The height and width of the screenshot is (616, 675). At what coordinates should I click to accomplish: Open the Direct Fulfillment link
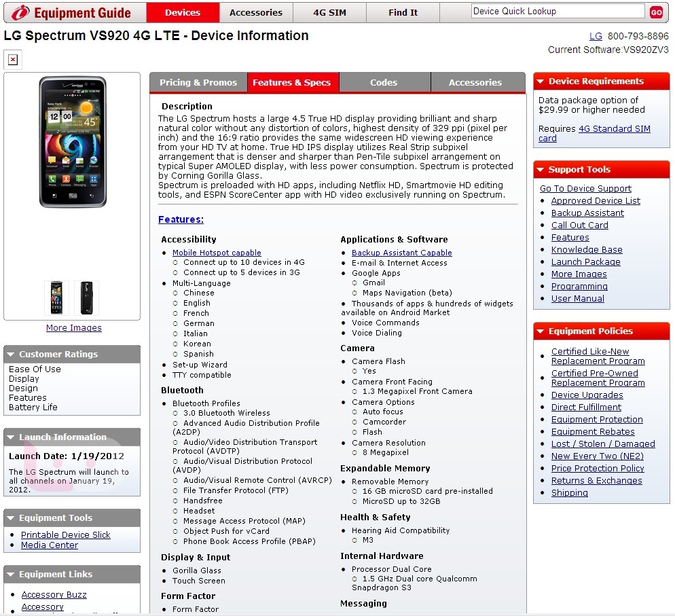point(586,407)
